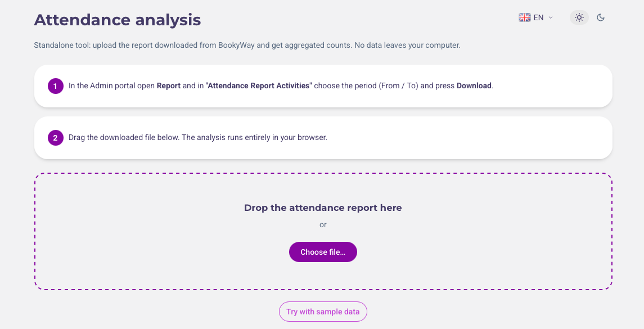Click "analysis runs entirely in your browser" text
The image size is (644, 329).
coord(255,138)
